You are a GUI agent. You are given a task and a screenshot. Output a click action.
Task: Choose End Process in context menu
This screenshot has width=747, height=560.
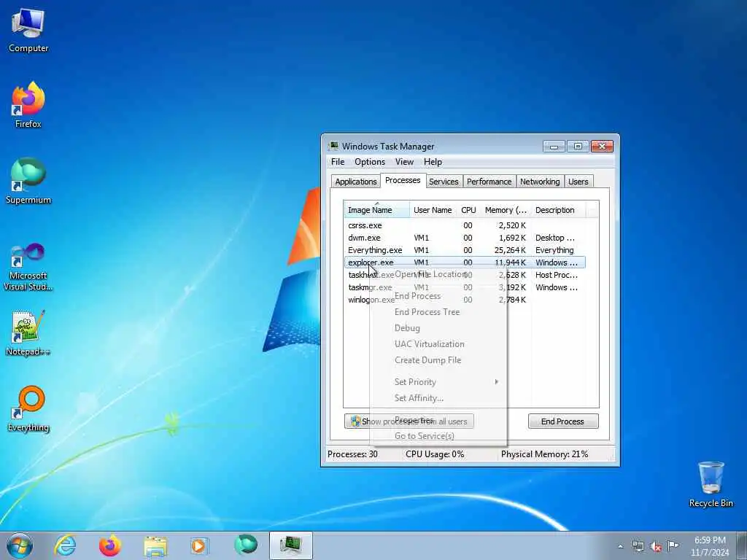438,296
